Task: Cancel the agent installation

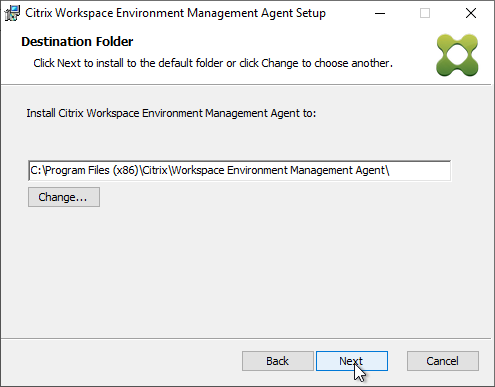Action: coord(443,361)
